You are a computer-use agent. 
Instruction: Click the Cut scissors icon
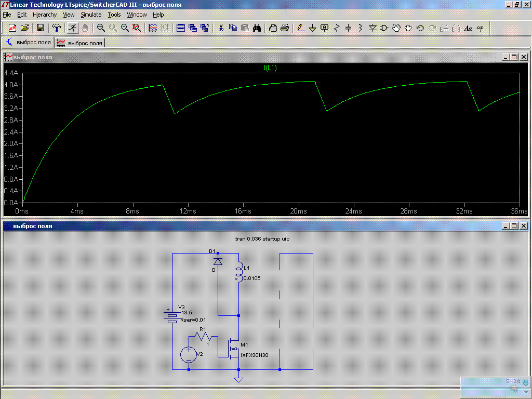(x=221, y=28)
